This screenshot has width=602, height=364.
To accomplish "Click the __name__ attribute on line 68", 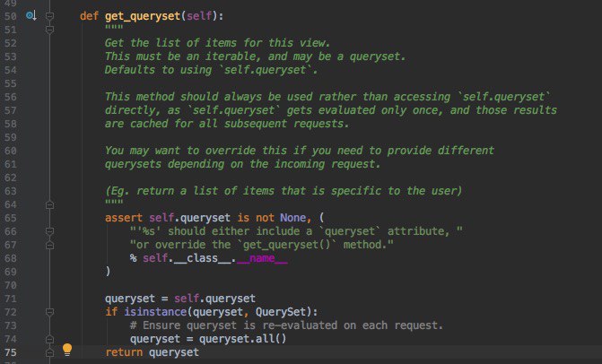I will [x=262, y=258].
